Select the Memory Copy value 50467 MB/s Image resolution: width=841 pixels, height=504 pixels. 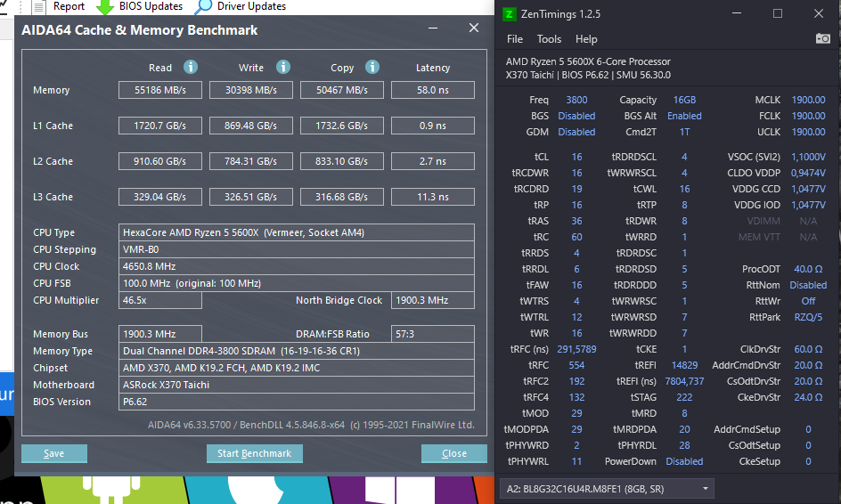click(x=342, y=90)
